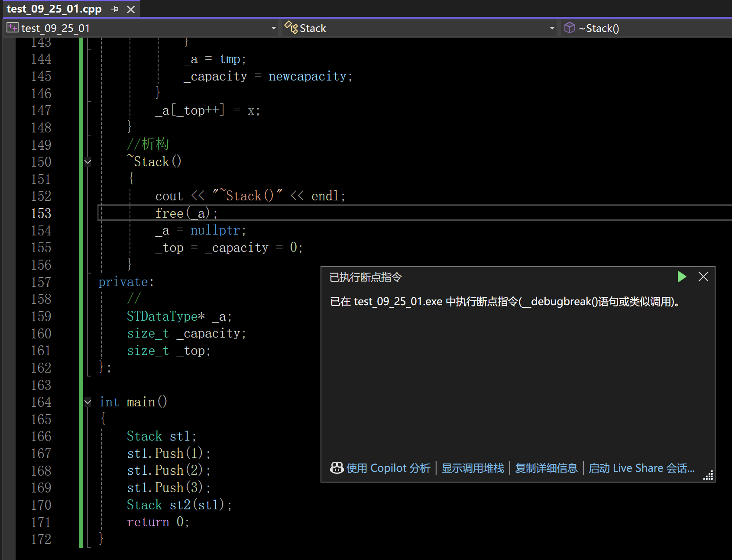
Task: Click the popup resize grip in corner
Action: 708,476
